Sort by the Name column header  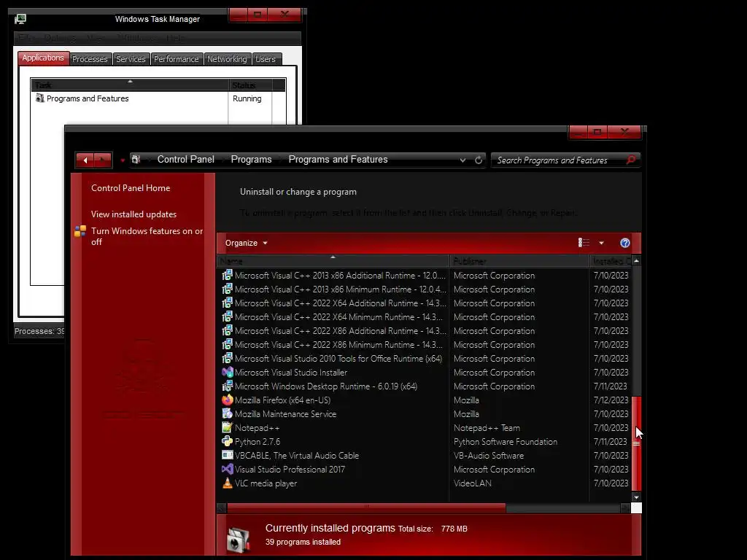click(333, 261)
